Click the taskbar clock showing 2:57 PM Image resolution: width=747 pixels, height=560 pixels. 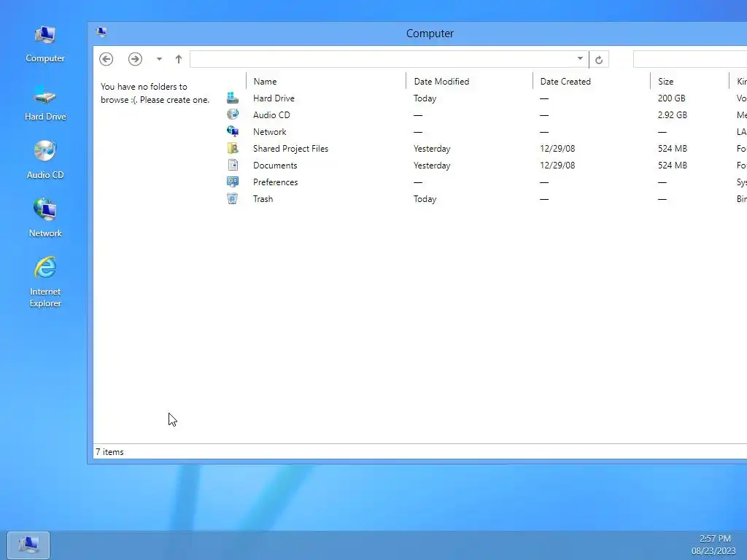715,539
